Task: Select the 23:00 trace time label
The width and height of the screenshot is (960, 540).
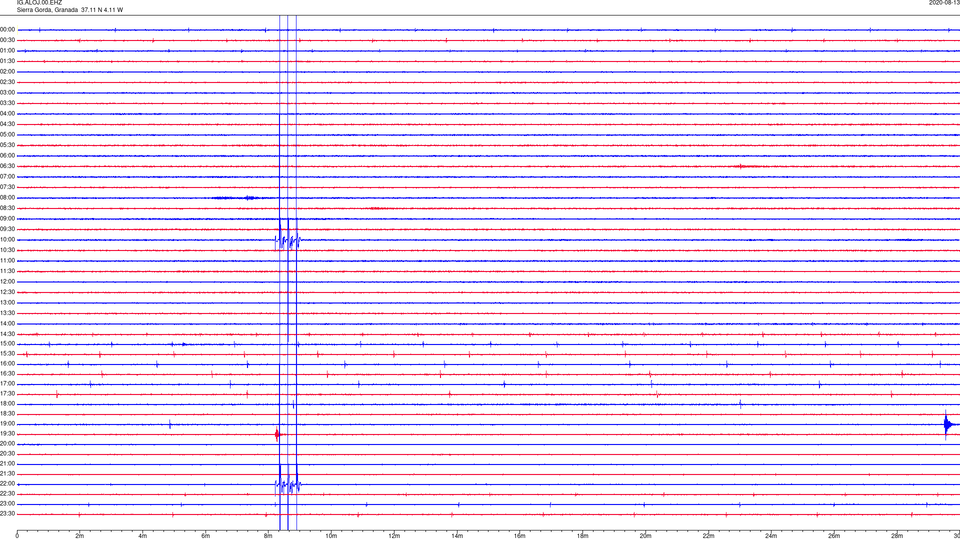Action: tap(8, 504)
